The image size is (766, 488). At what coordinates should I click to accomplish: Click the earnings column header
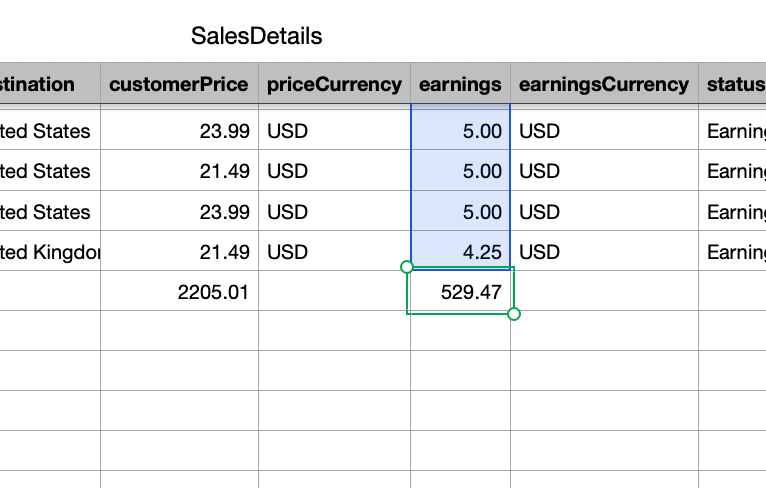[x=460, y=84]
